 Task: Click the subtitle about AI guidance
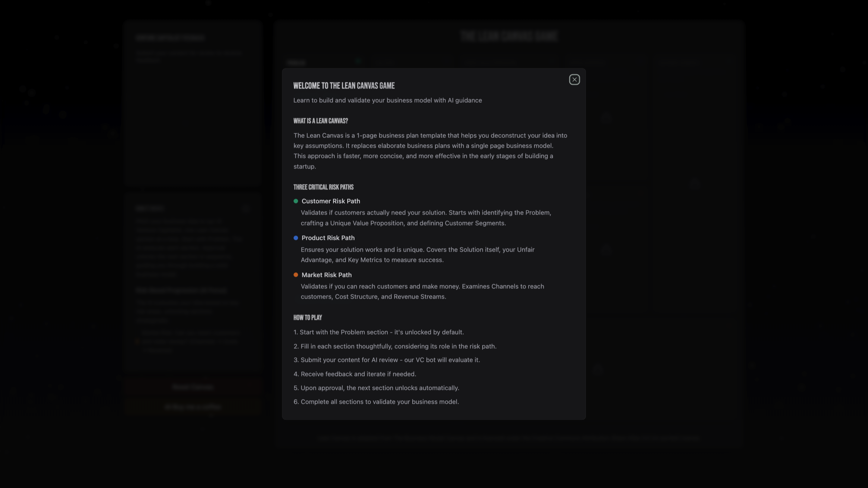[x=388, y=100]
